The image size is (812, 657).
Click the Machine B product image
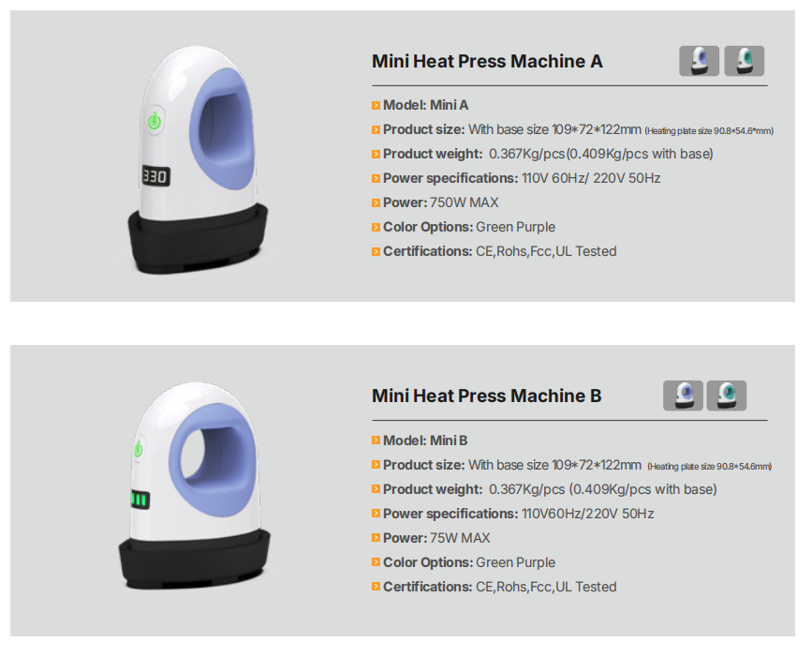194,485
